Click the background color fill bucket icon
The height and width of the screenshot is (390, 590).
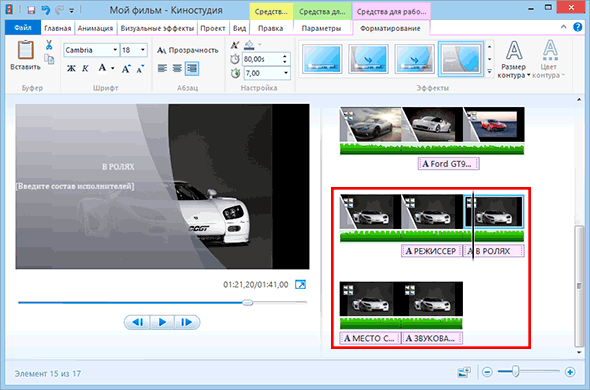tap(249, 45)
